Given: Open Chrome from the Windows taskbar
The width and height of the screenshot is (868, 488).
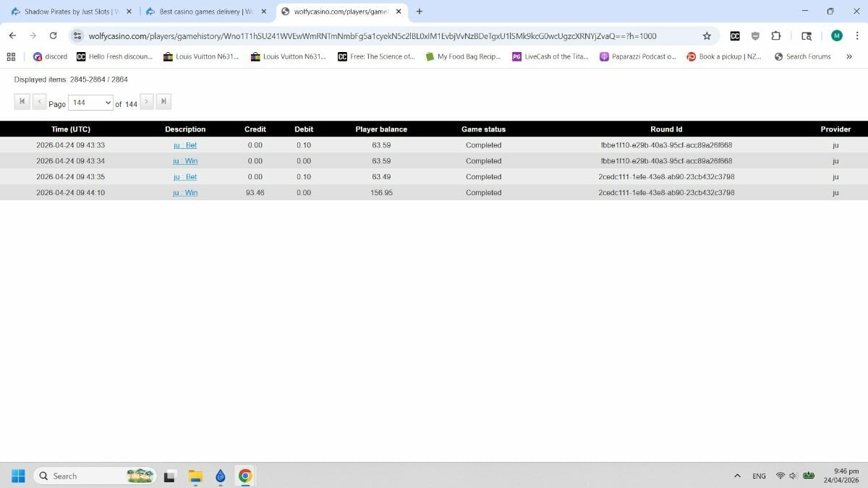Looking at the screenshot, I should 245,476.
